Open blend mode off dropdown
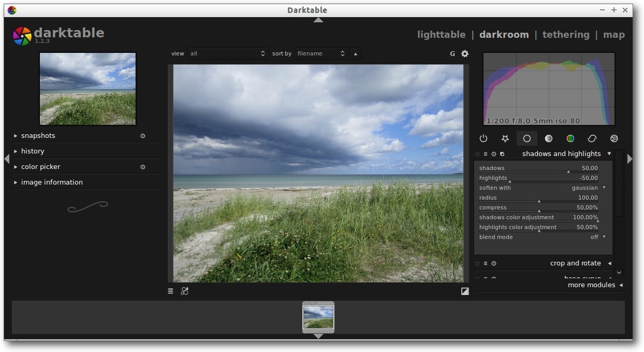This screenshot has height=352, width=644. 543,237
